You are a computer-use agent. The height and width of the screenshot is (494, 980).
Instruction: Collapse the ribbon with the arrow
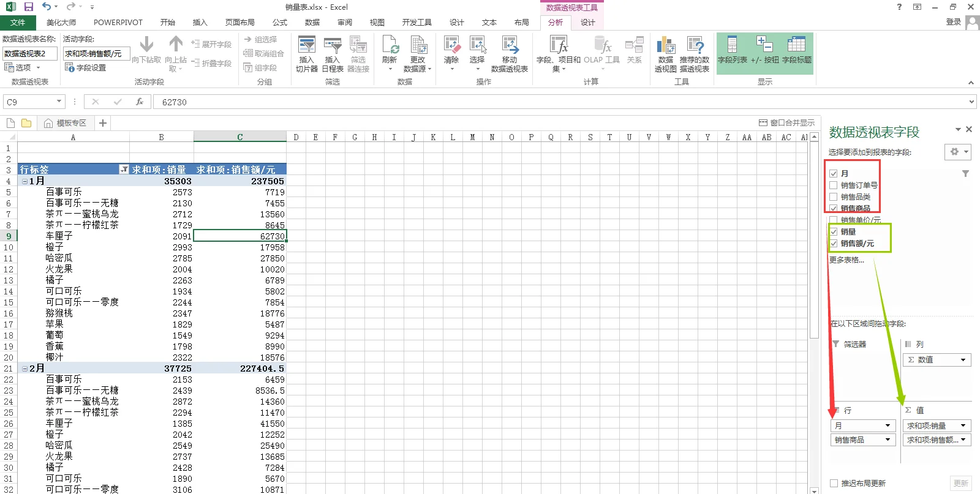971,83
